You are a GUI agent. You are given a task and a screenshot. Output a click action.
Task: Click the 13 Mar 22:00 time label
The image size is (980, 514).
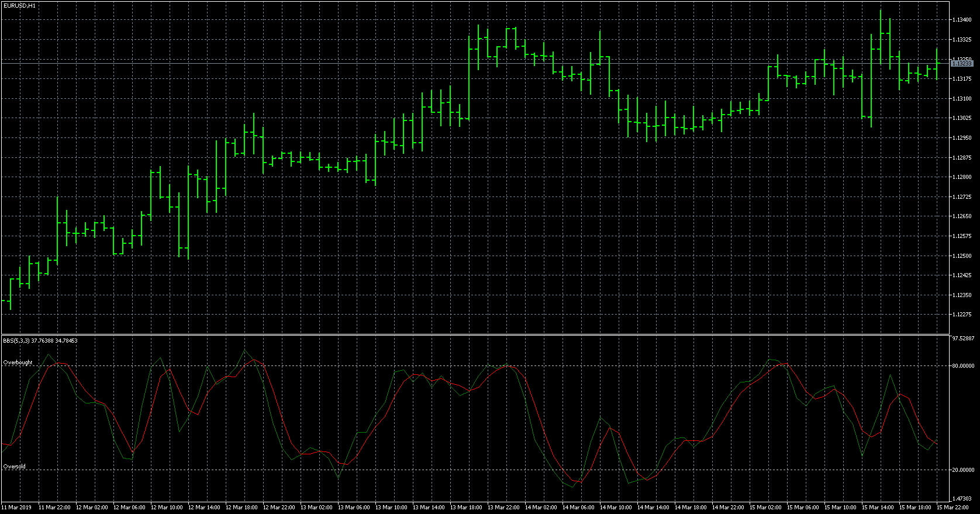click(503, 508)
